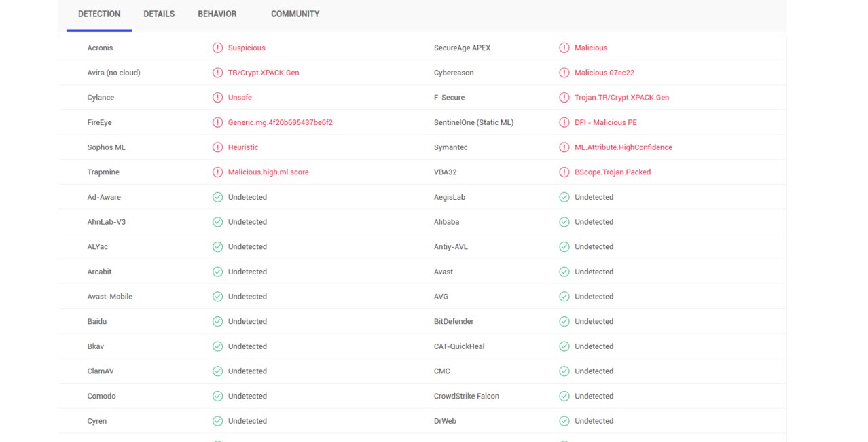Select the Heuristic result for Sophos ML

point(243,147)
